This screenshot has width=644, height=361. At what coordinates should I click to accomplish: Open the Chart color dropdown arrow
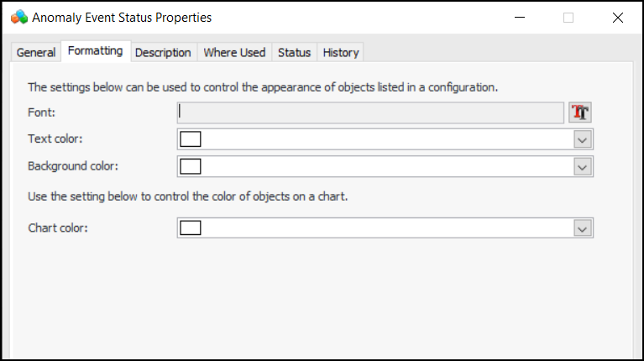point(583,228)
